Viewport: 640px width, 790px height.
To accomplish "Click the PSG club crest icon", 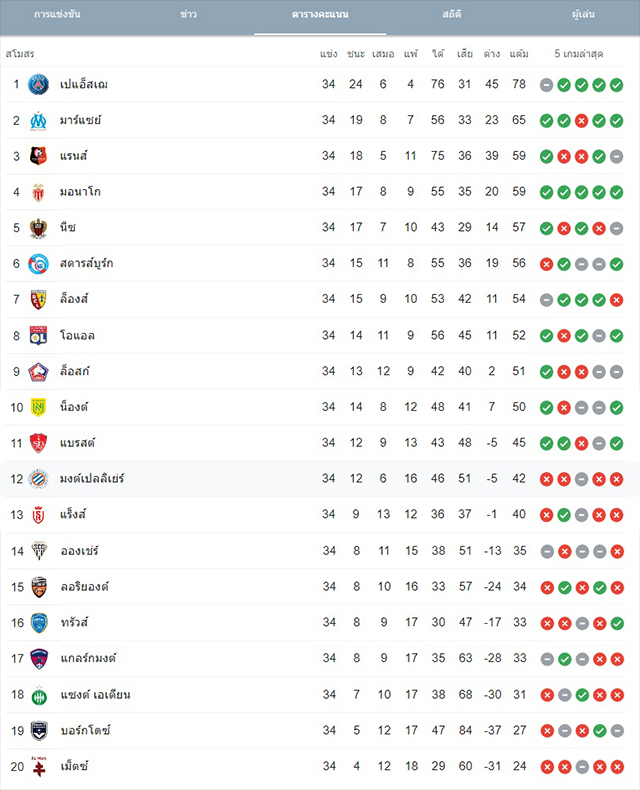I will click(38, 85).
